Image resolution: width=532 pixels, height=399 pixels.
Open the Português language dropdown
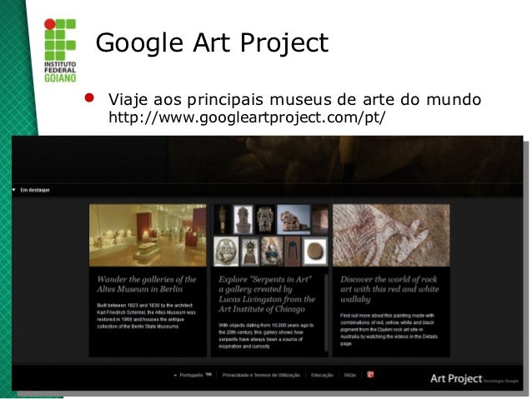[193, 375]
